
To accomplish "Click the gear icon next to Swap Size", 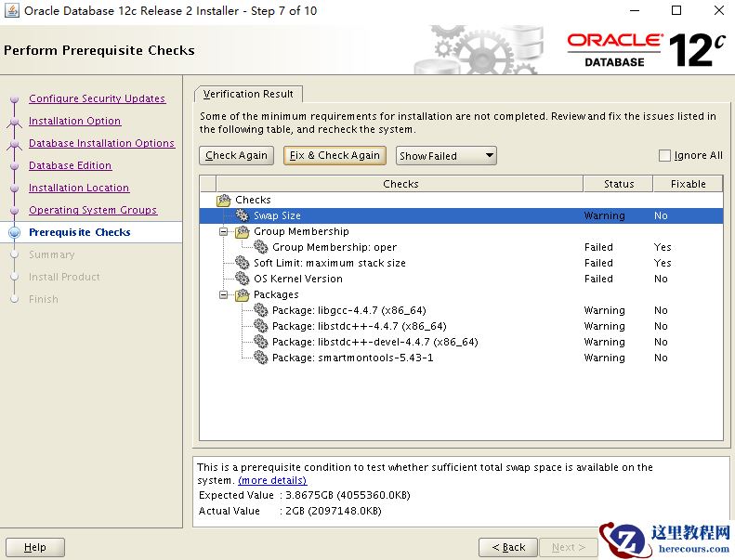I will [243, 215].
